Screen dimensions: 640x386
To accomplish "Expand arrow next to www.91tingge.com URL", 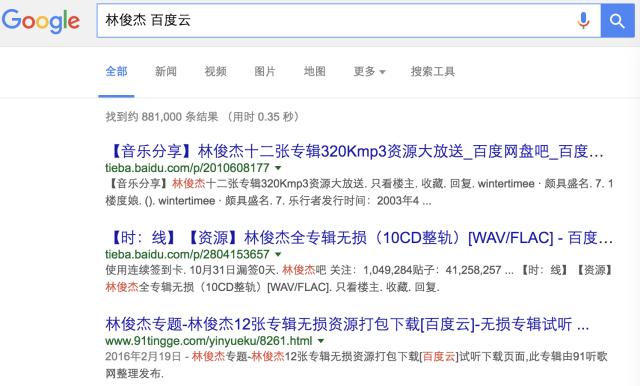I will [x=321, y=341].
